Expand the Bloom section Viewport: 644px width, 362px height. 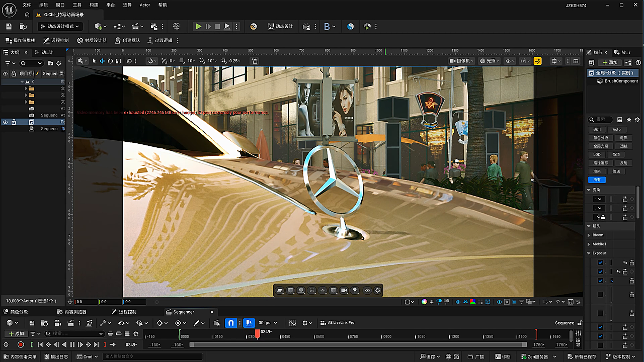tap(589, 235)
